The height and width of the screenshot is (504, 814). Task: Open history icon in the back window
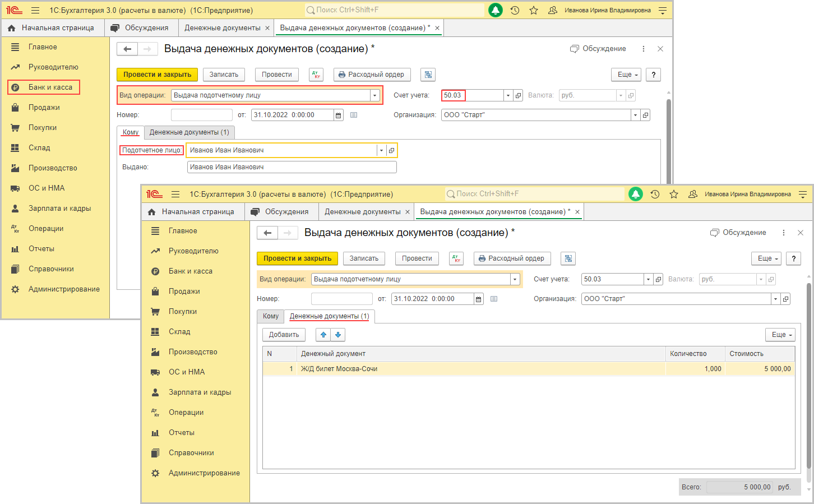coord(515,10)
